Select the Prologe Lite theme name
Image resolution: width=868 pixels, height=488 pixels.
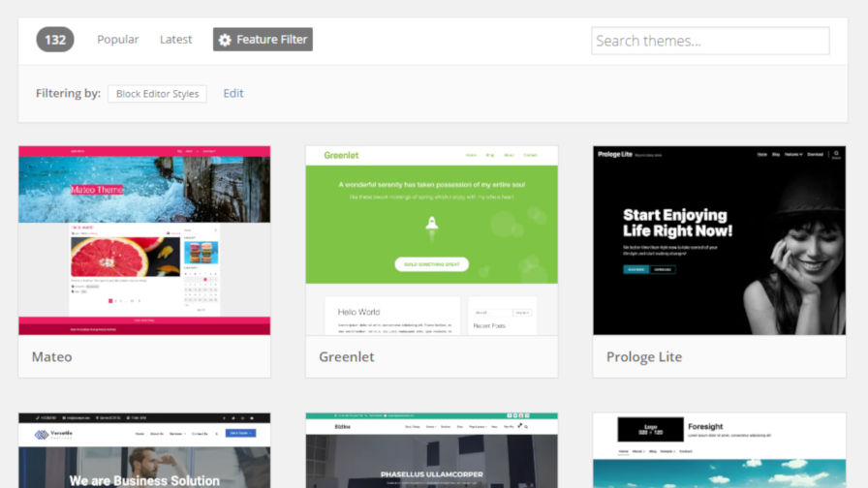click(x=643, y=357)
